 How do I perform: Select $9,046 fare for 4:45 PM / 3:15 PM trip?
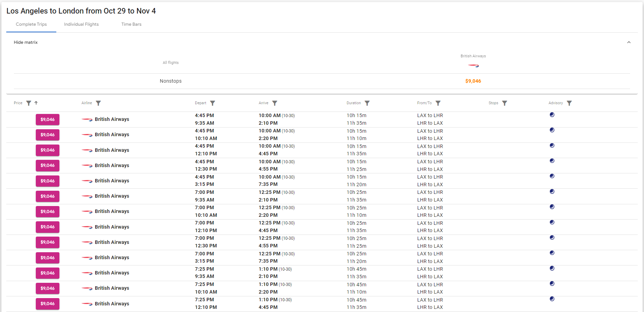click(x=48, y=181)
